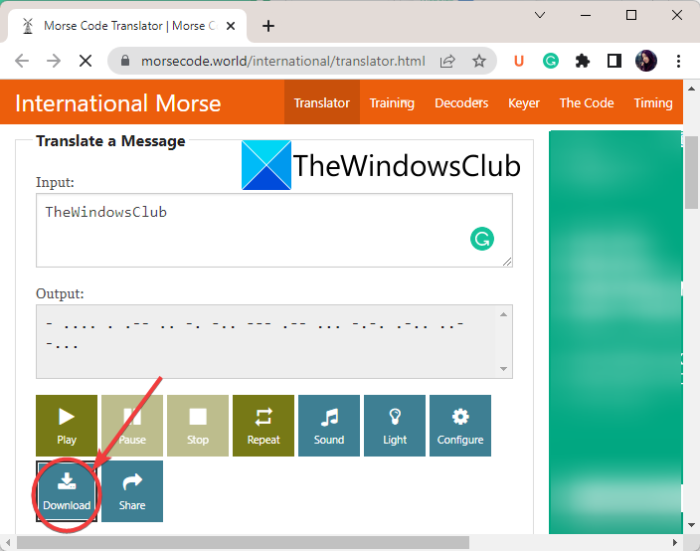Click into the Input text area

(x=274, y=230)
